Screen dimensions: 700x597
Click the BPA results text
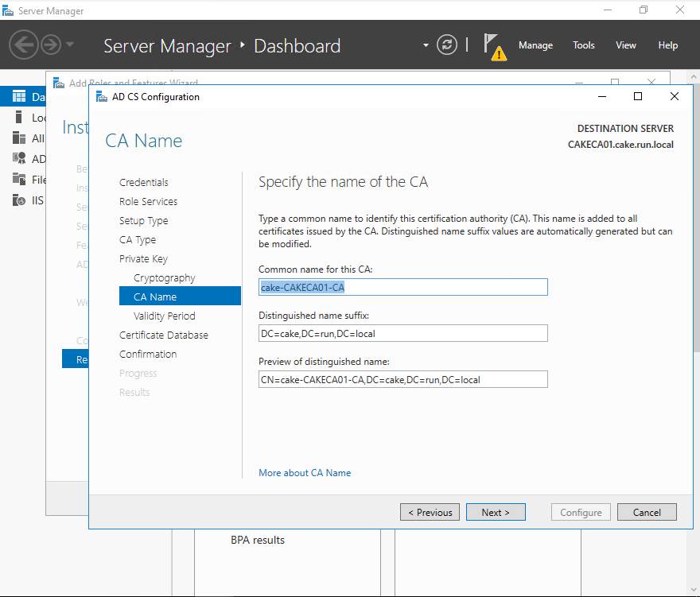pos(258,540)
